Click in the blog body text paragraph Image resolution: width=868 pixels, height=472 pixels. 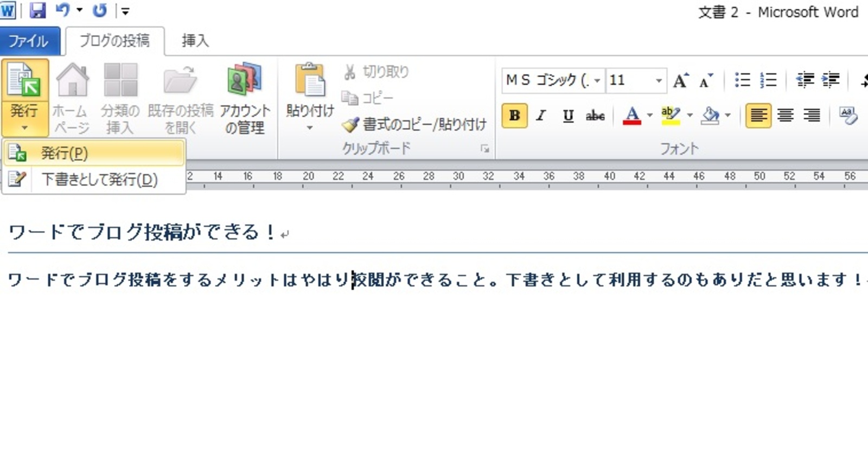click(x=436, y=280)
